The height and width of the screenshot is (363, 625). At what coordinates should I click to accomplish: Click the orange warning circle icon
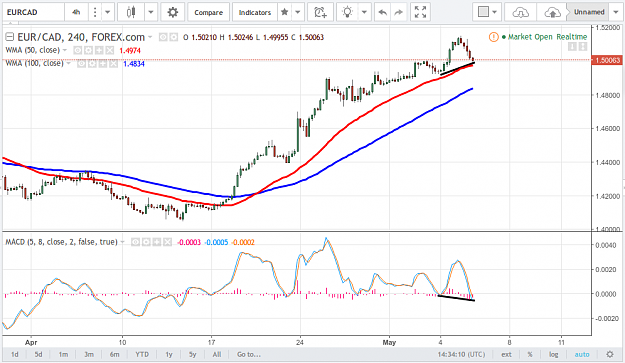coord(493,37)
